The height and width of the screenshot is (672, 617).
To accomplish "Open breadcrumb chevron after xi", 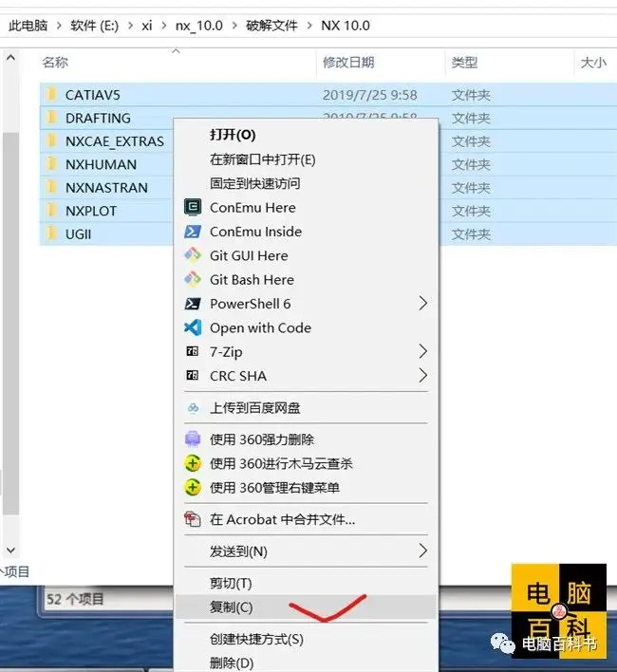I will pos(163,26).
